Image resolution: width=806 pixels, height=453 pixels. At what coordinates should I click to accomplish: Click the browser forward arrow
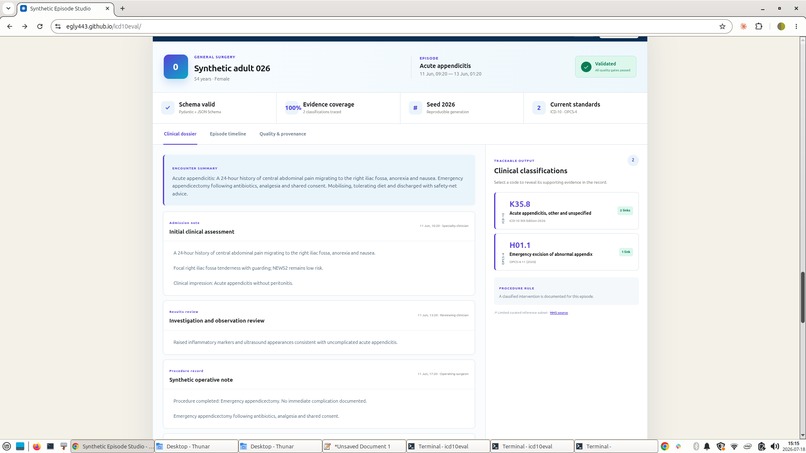point(25,26)
